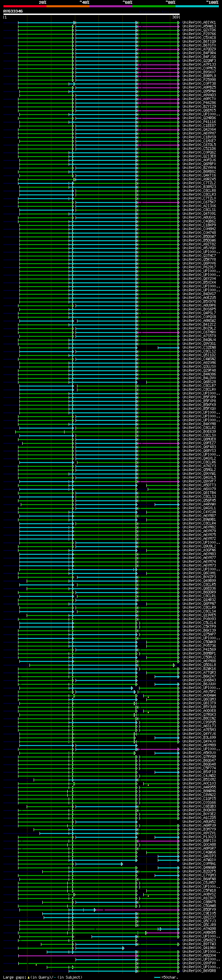
Task: Click label UniRef100_B5DFV9
Action: [199, 910]
